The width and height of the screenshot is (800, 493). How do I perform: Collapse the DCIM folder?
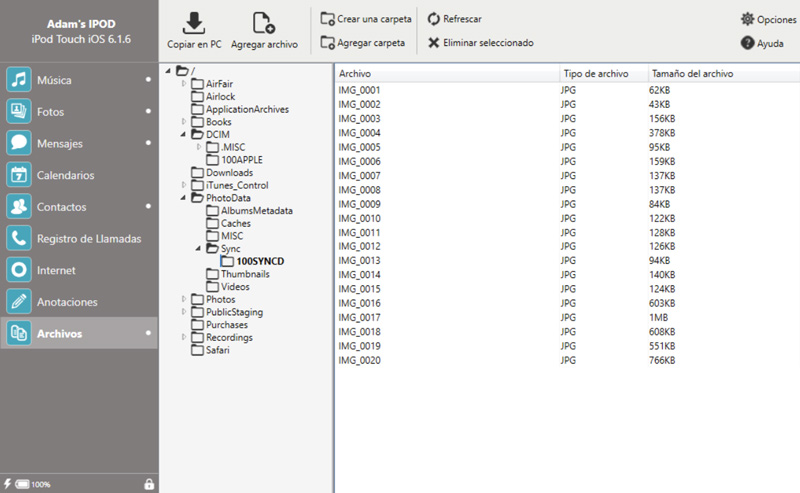point(183,134)
